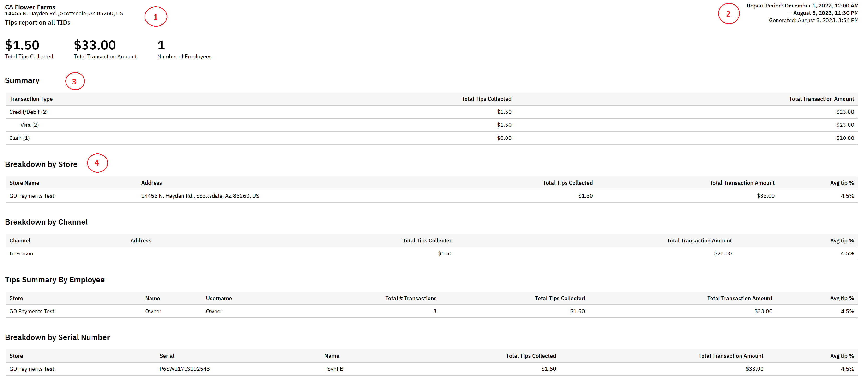Click the 'Tips report on all TIDs' title
This screenshot has height=379, width=868.
coord(37,23)
